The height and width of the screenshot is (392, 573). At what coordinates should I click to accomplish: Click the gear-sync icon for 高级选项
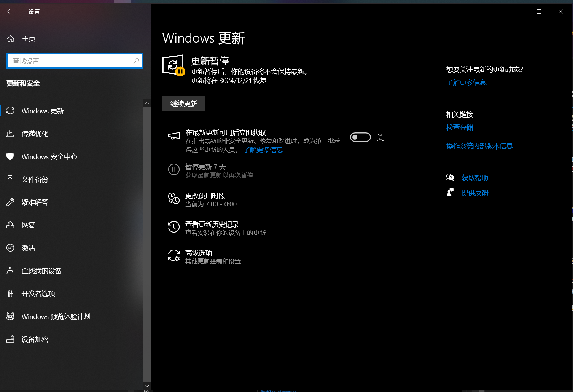[174, 255]
